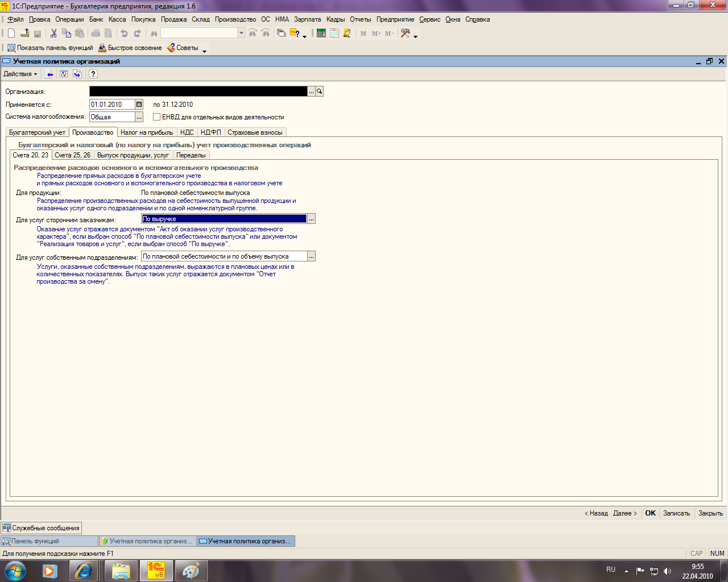Click the Применяется с date field
Image resolution: width=728 pixels, height=582 pixels.
pos(112,105)
